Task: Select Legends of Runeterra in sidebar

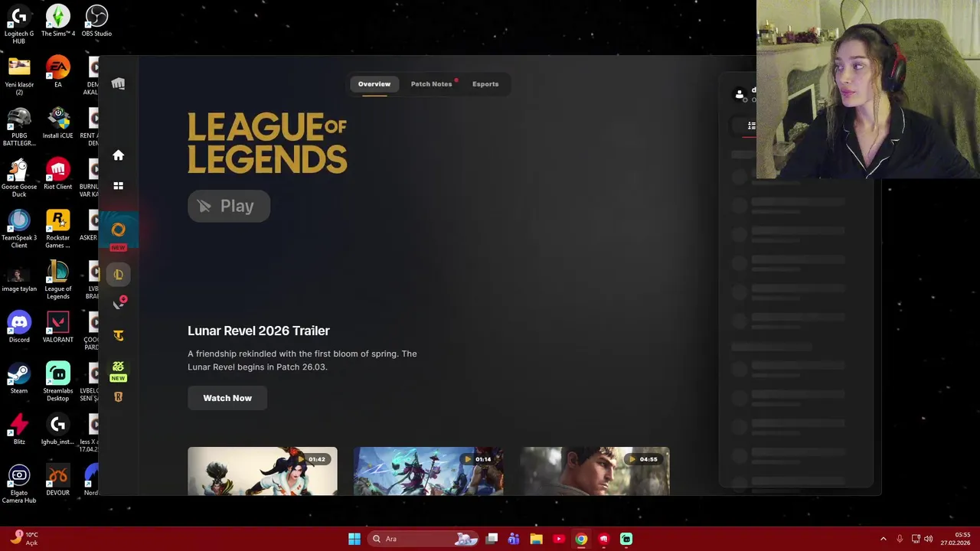Action: [x=118, y=397]
